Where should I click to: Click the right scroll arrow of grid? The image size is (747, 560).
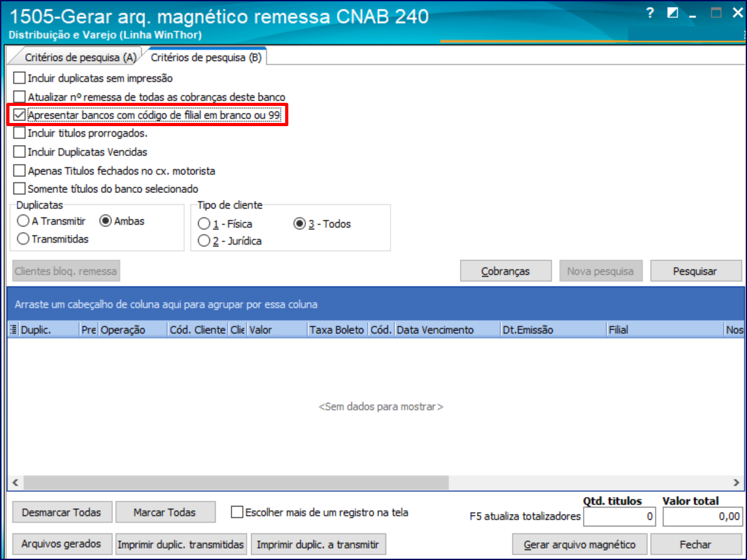[736, 482]
